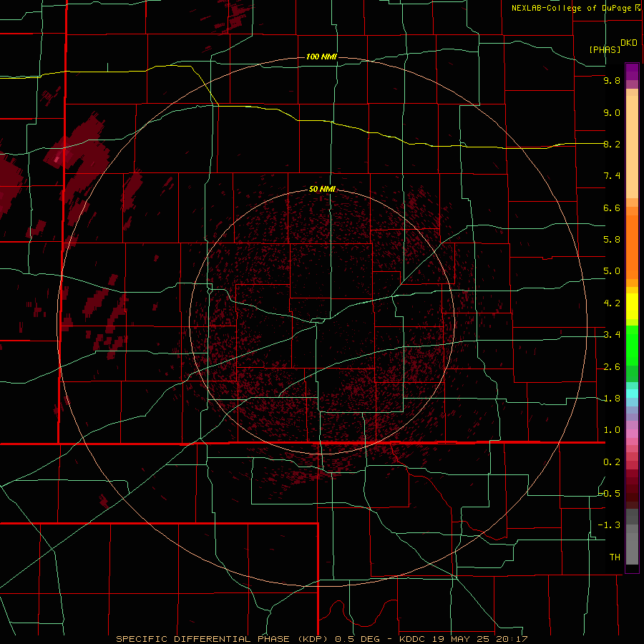
Task: Select the 5.0 scale value
Action: click(612, 271)
